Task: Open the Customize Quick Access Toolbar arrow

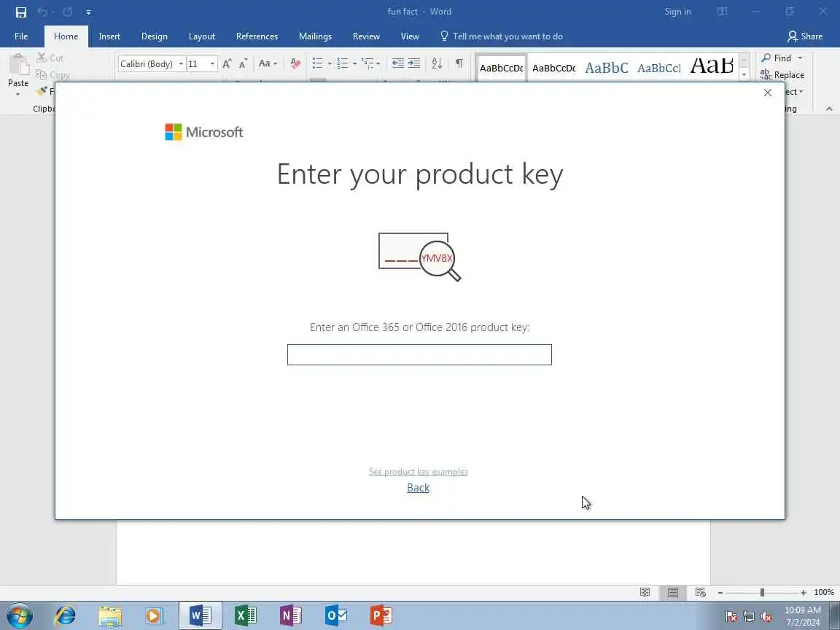Action: click(88, 12)
